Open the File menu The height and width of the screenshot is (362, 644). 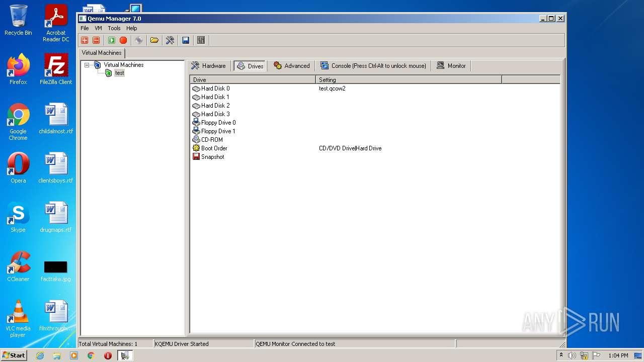(x=85, y=28)
